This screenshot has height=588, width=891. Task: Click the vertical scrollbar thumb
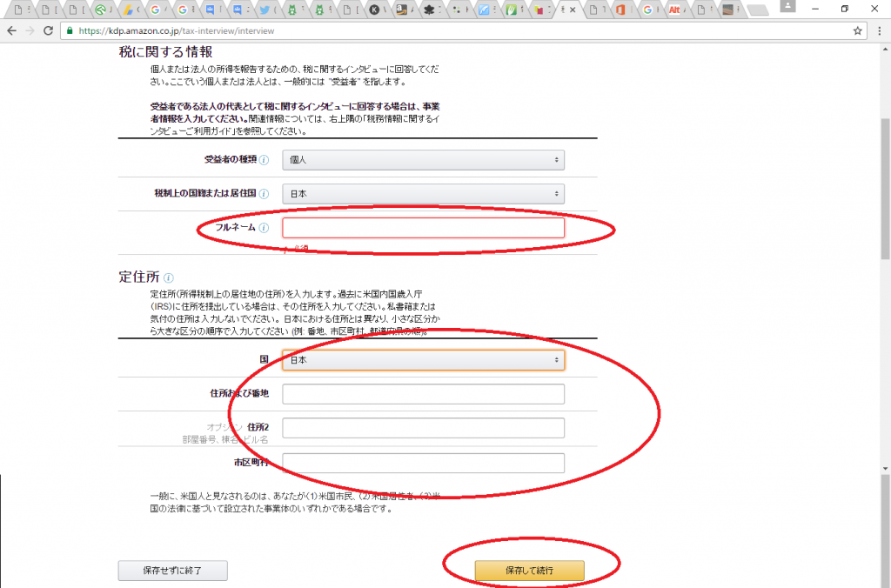885,188
